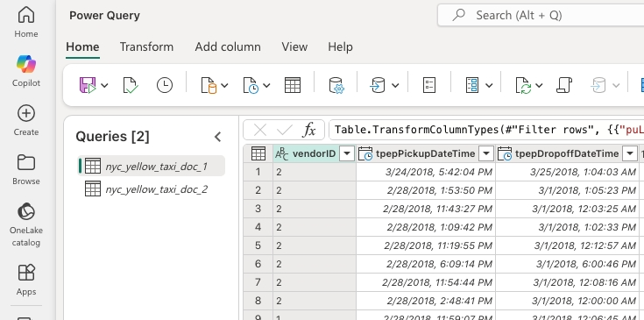Click the fx formula icon
This screenshot has height=320, width=644.
309,131
